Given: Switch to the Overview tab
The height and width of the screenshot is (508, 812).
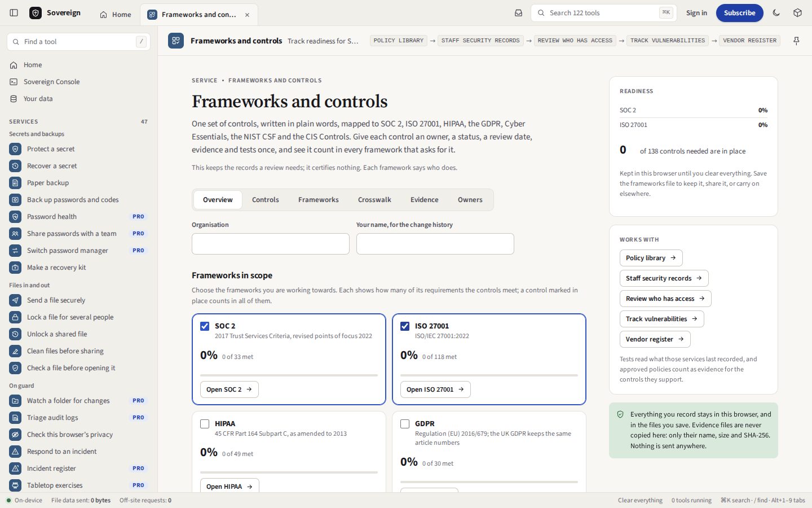Looking at the screenshot, I should pos(218,200).
